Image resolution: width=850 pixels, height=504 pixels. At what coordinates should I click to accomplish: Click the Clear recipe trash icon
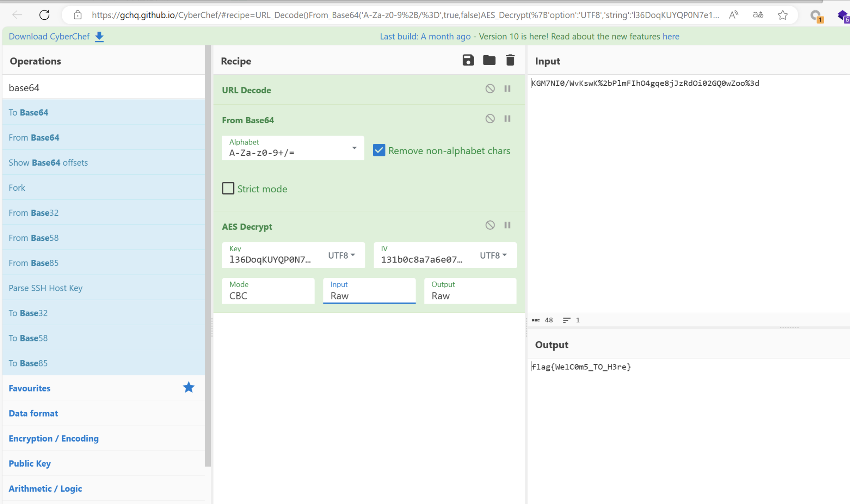pos(510,60)
